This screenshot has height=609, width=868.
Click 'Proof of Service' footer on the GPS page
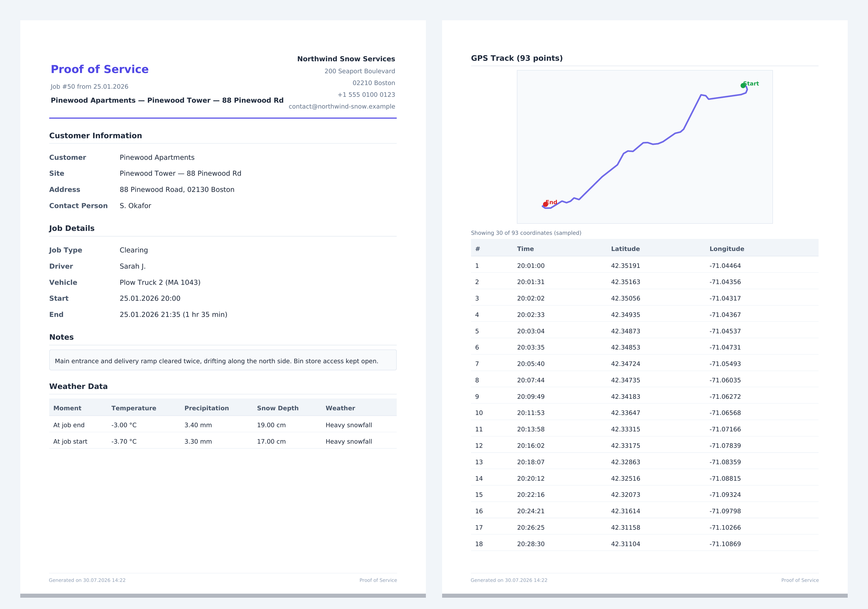click(800, 580)
